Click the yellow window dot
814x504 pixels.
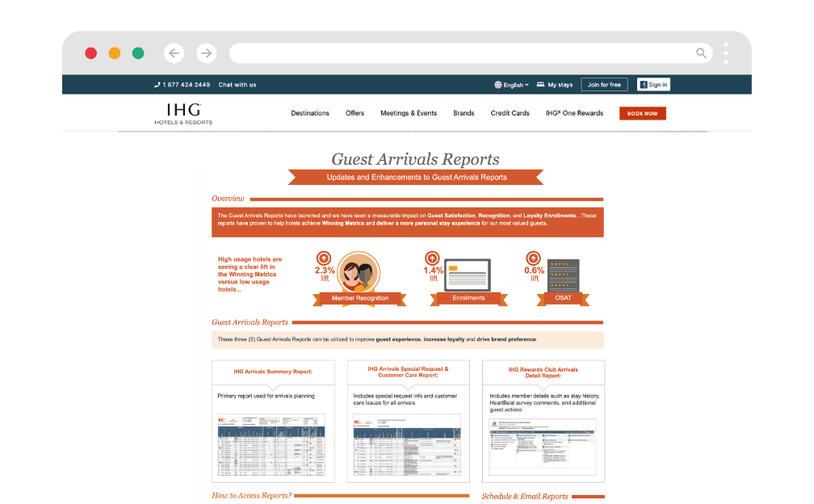coord(115,53)
